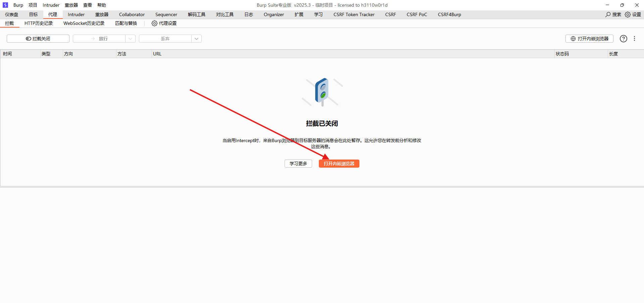Open the Burp menu
Screen dimensions: 644x303
pyautogui.click(x=18, y=5)
